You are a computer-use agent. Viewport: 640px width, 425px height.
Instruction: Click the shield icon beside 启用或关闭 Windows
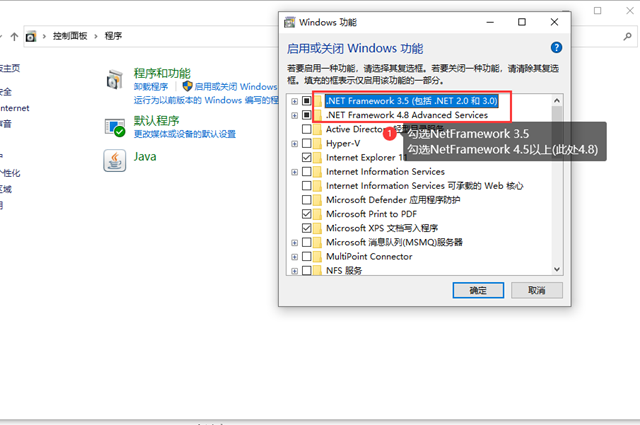click(x=187, y=87)
